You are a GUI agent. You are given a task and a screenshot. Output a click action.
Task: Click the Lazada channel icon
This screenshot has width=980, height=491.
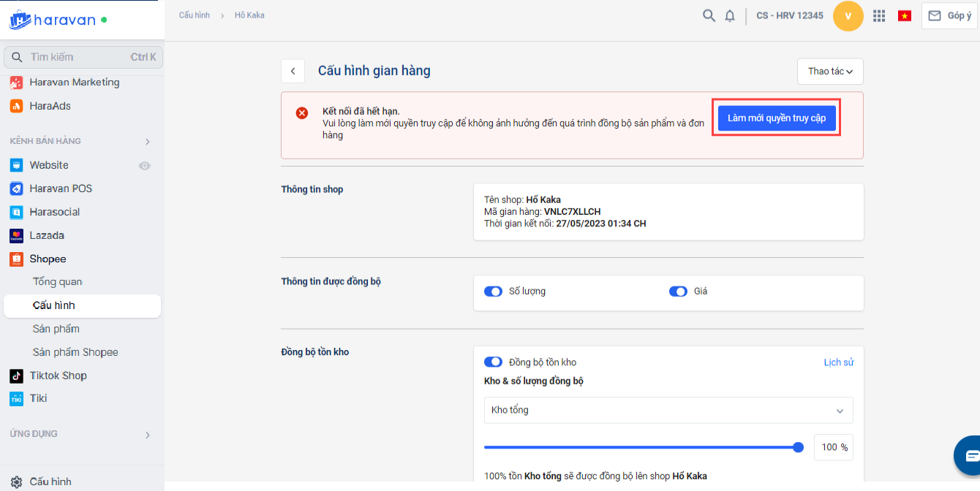(x=16, y=235)
